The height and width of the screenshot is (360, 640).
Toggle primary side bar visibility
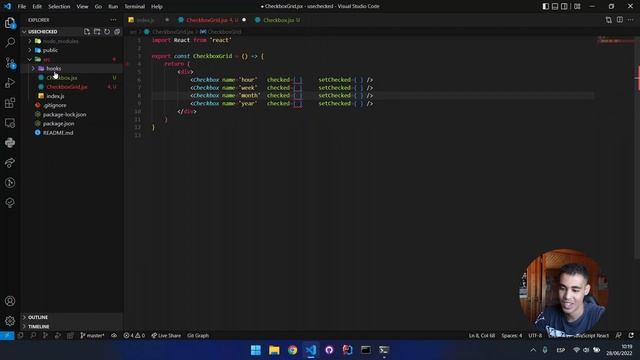pyautogui.click(x=546, y=7)
